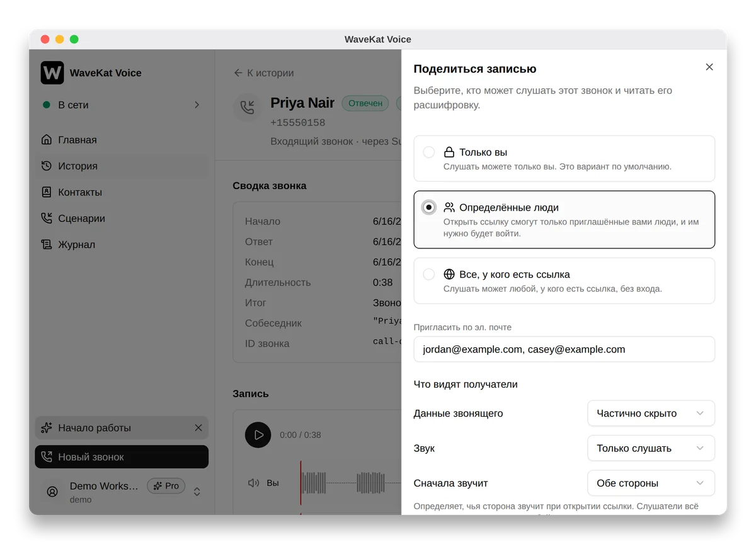Click the people icon for Определённые люди

449,207
